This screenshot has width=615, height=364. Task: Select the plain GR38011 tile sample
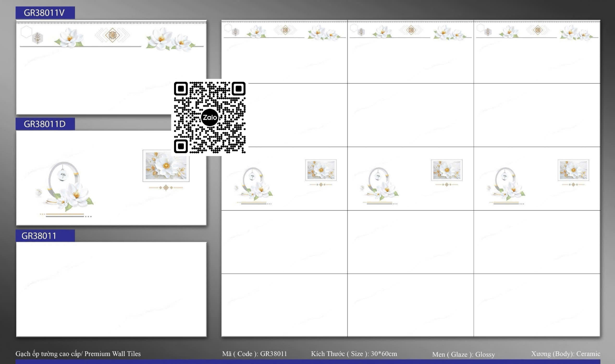point(111,289)
